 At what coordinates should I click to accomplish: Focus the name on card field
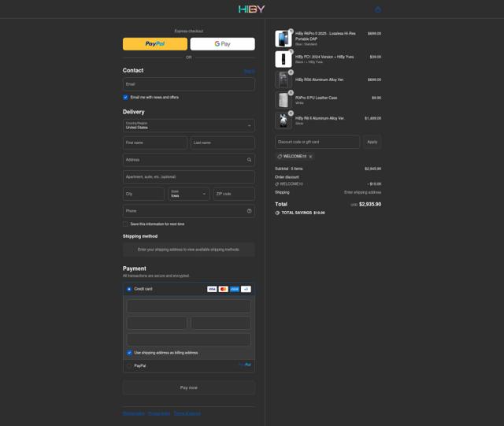coord(189,339)
